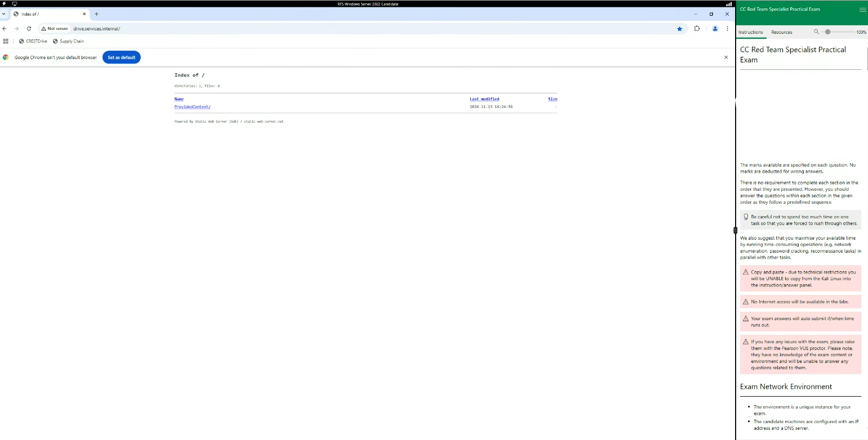Click the Not secure warning chip
868x440 pixels.
[55, 29]
